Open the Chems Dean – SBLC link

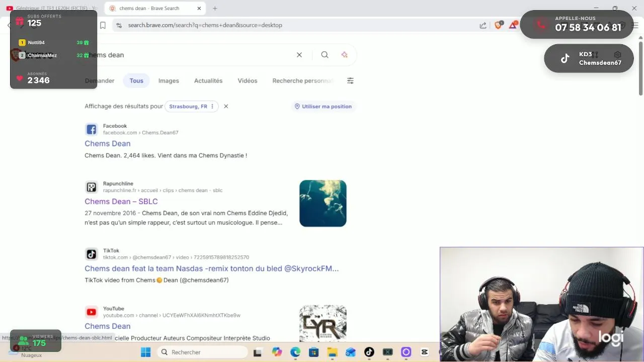coord(121,201)
